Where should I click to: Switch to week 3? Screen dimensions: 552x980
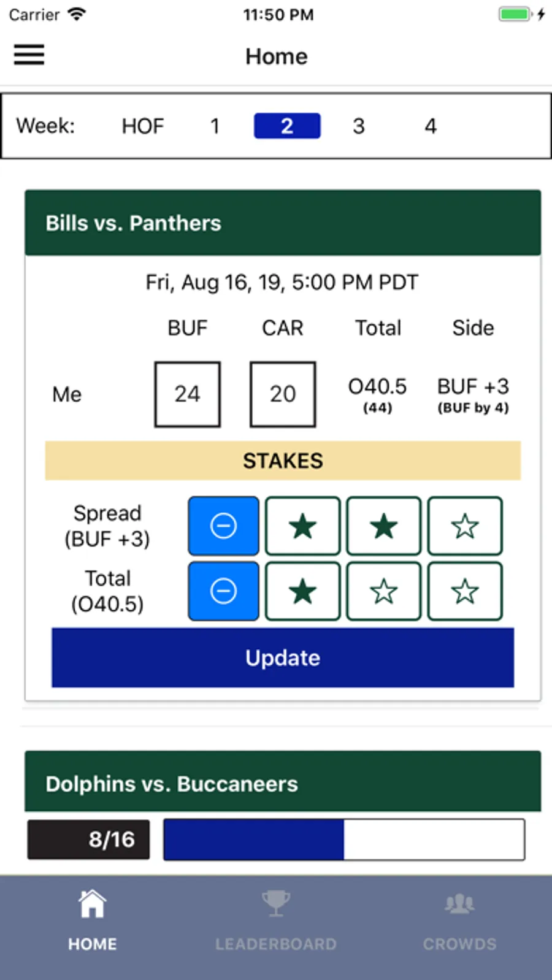click(x=359, y=126)
